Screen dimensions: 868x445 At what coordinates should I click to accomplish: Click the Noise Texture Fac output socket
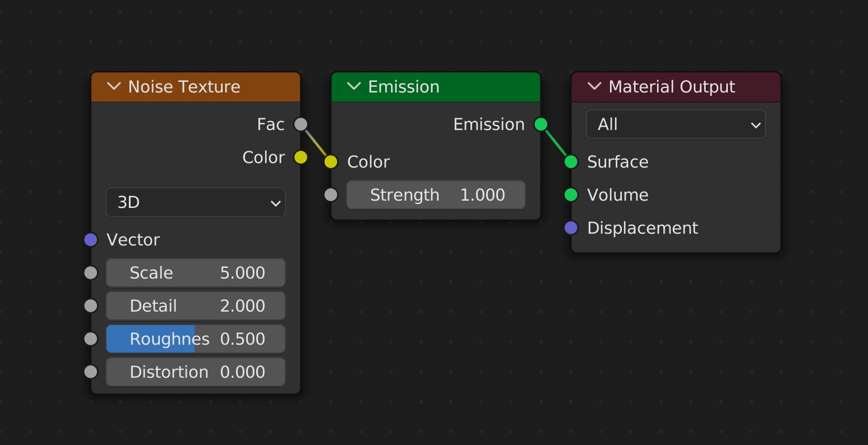[x=301, y=124]
